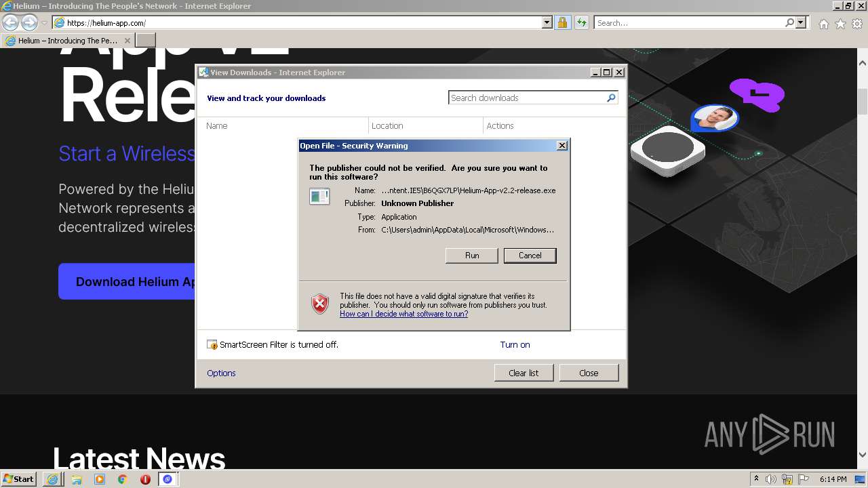
Task: Click the SmartScreen Filter status icon
Action: tap(212, 344)
